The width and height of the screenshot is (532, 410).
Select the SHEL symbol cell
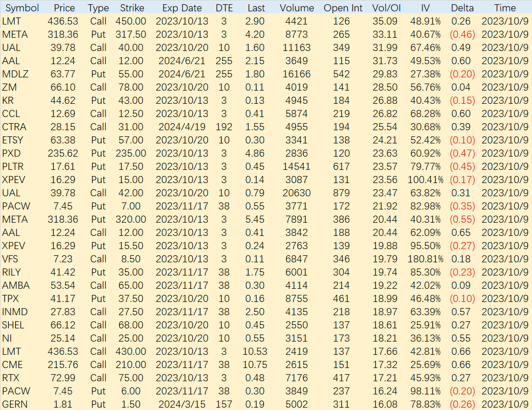pos(13,325)
